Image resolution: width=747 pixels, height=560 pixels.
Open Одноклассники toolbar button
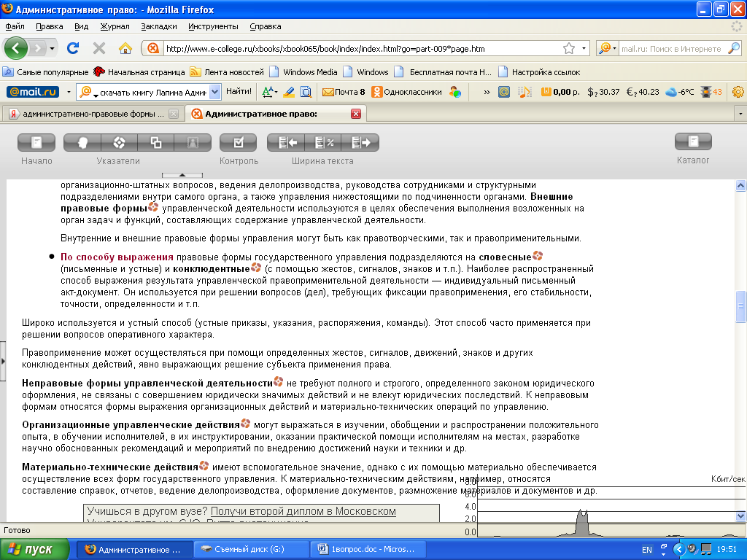click(407, 92)
